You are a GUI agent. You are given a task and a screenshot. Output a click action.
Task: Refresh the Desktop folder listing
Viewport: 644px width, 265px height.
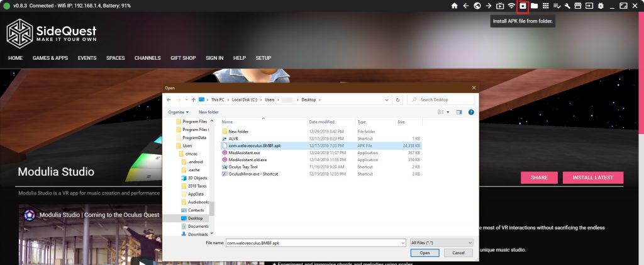point(397,100)
